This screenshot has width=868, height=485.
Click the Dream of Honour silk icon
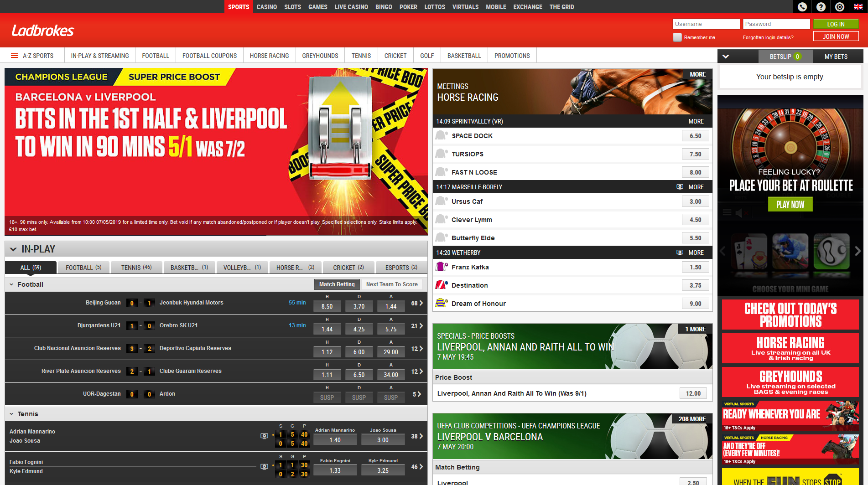[x=441, y=303]
